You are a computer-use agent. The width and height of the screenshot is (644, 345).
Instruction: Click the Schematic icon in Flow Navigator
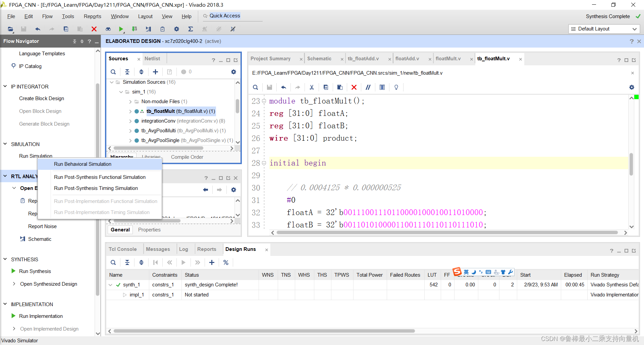coord(22,239)
